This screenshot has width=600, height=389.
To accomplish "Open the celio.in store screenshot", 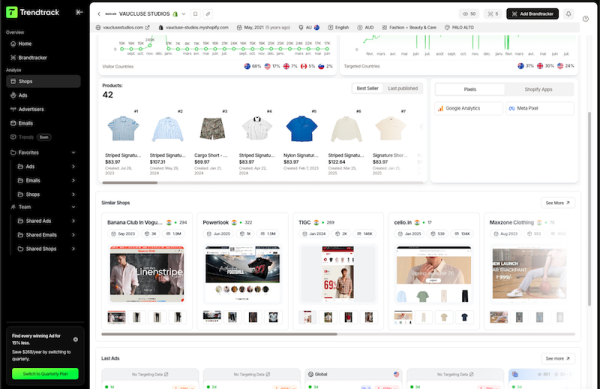I will [x=434, y=274].
